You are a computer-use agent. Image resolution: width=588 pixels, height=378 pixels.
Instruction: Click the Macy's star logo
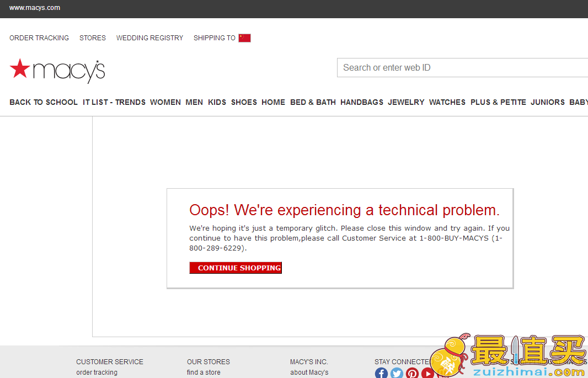(x=57, y=71)
